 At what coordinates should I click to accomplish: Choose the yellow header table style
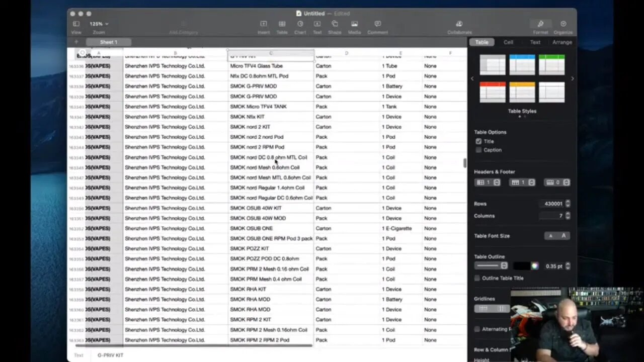522,93
